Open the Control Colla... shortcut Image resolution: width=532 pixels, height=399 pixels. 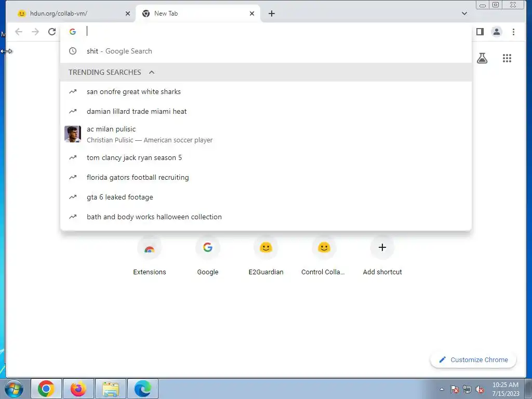point(324,257)
